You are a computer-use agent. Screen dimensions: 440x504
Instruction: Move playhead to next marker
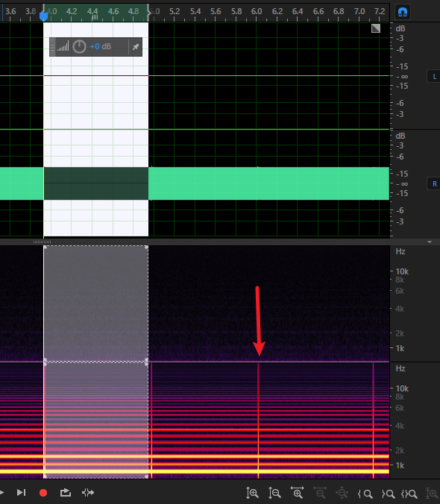[21, 493]
